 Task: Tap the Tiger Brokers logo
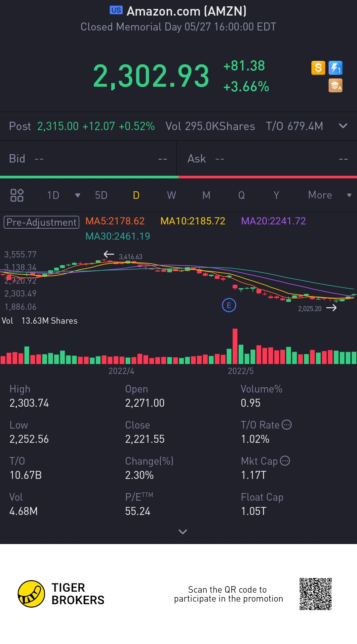click(61, 594)
